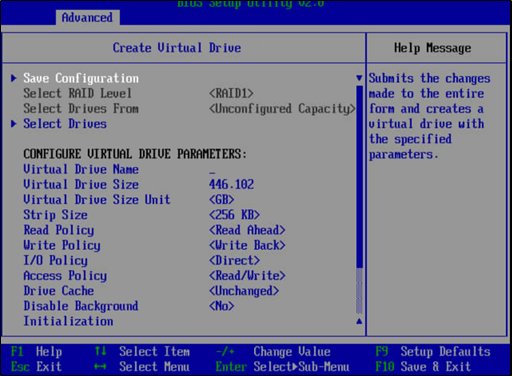The height and width of the screenshot is (376, 512).
Task: Click the Create Virtual Drive heading
Action: [177, 48]
